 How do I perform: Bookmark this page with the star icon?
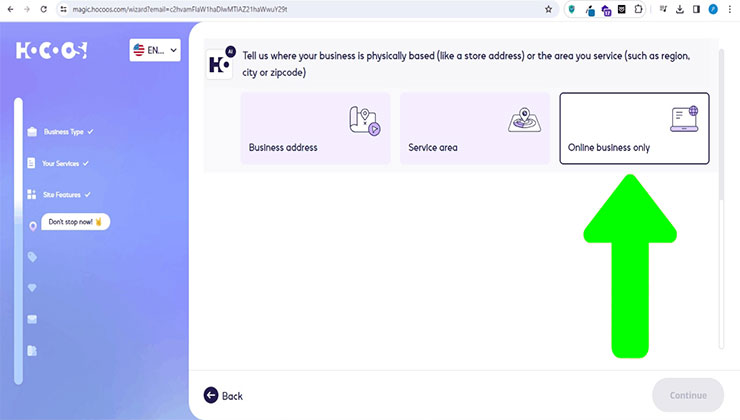tap(548, 9)
